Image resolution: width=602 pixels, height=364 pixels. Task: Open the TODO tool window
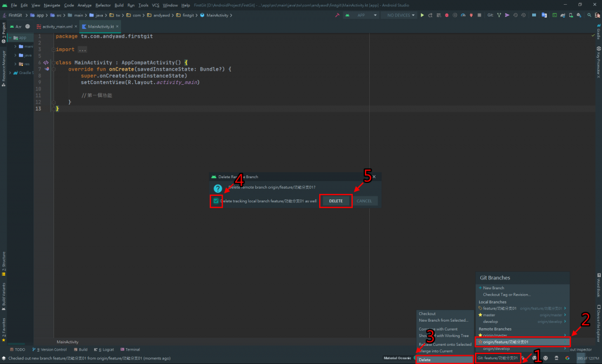pyautogui.click(x=18, y=349)
